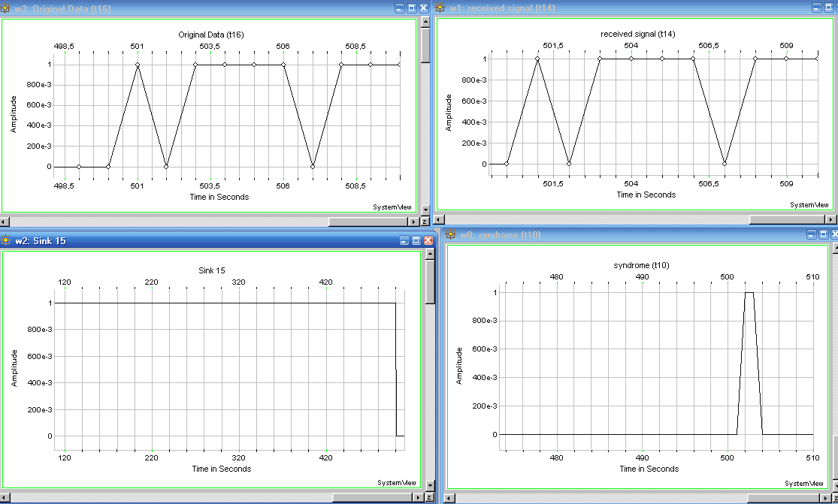Click the up scroll arrow in the Sink 15 window
Screen dimensions: 838x504
pyautogui.click(x=430, y=255)
